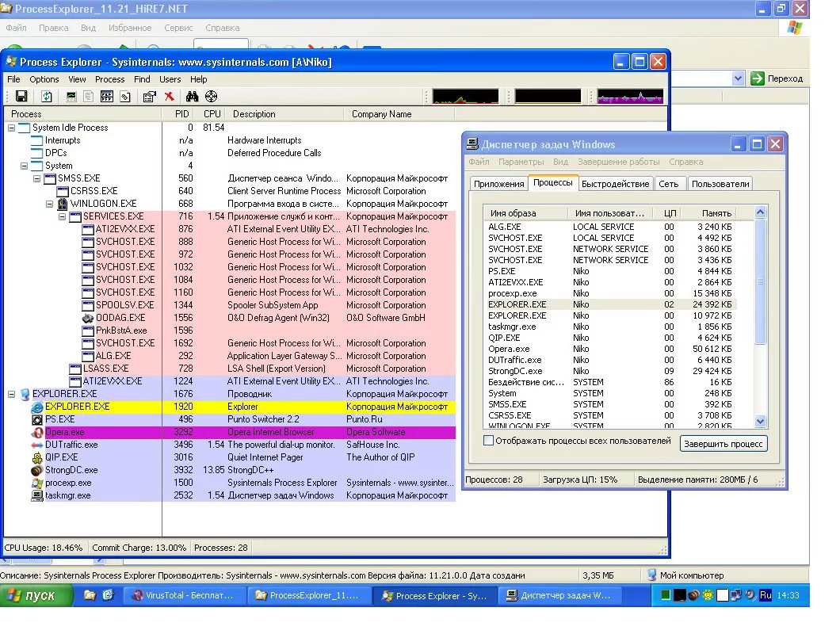840x642 pixels.
Task: Click the Opera.exe process icon
Action: click(37, 432)
